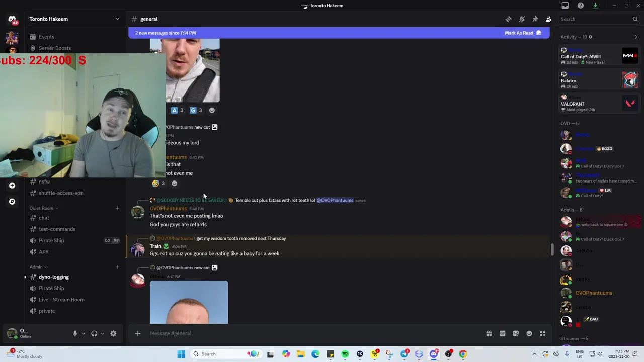Open Spotify from taskbar
Image resolution: width=644 pixels, height=362 pixels.
345,354
